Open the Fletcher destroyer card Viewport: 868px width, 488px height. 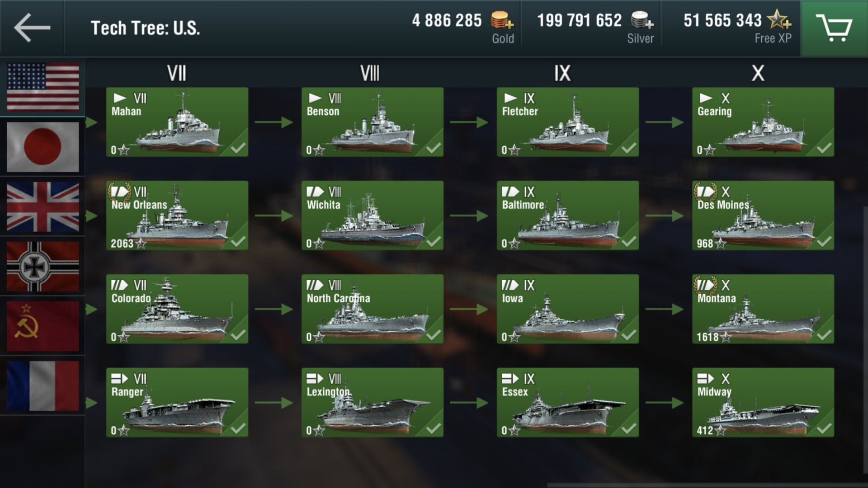(x=568, y=122)
